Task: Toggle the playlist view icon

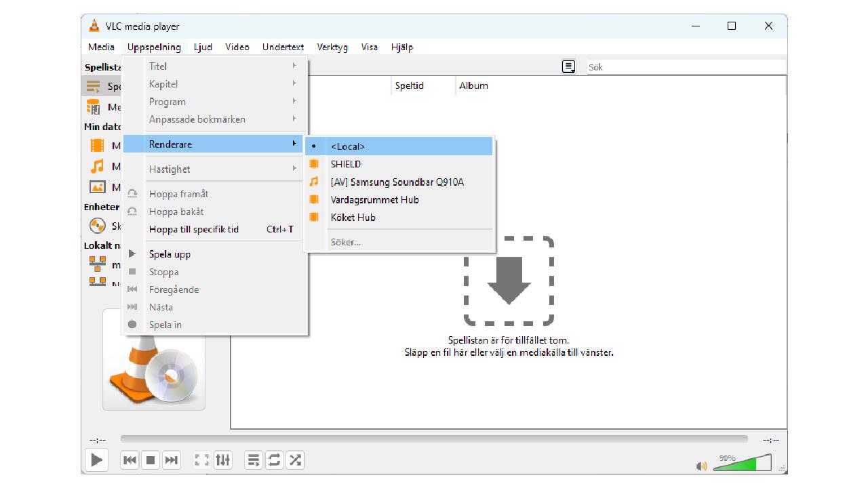Action: [253, 460]
